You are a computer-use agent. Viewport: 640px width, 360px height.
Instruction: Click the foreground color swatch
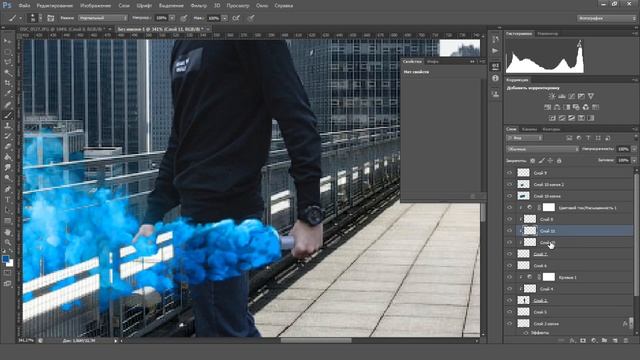coord(5,259)
